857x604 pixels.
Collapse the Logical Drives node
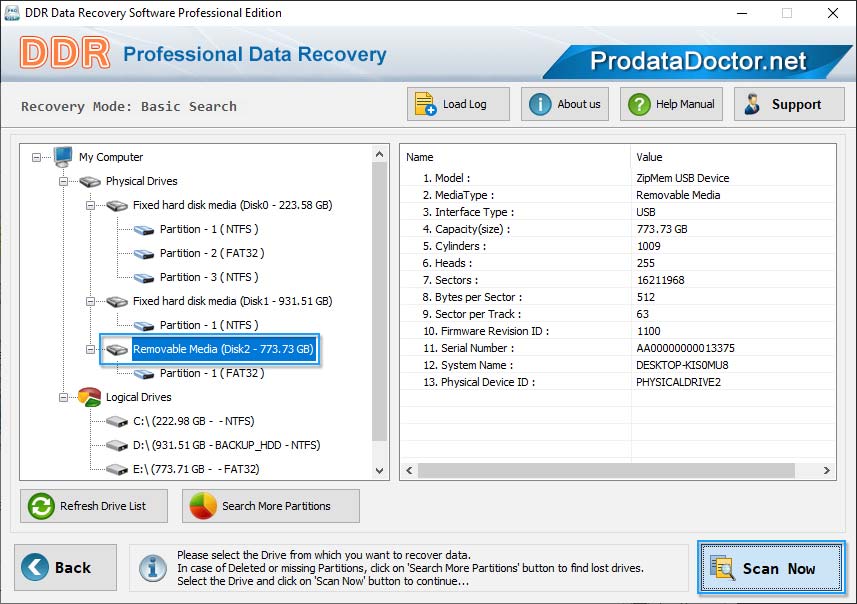point(63,397)
